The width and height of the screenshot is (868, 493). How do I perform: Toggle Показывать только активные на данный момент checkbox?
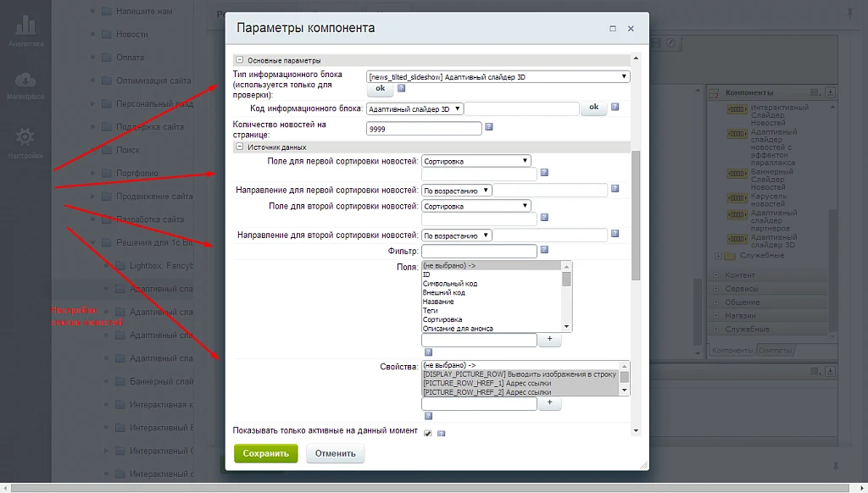(x=428, y=433)
